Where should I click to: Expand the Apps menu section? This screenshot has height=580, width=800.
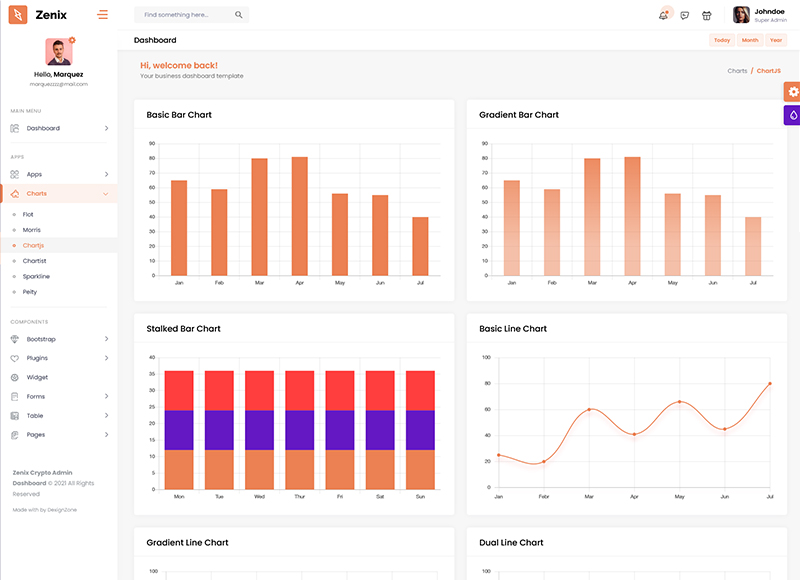(58, 174)
